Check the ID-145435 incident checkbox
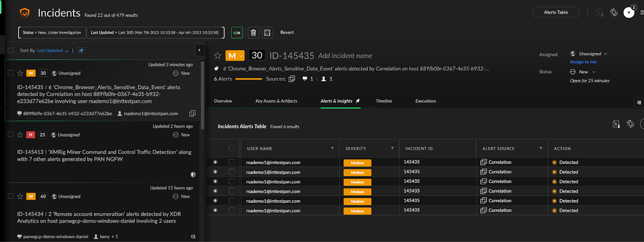The height and width of the screenshot is (242, 644). [11, 73]
